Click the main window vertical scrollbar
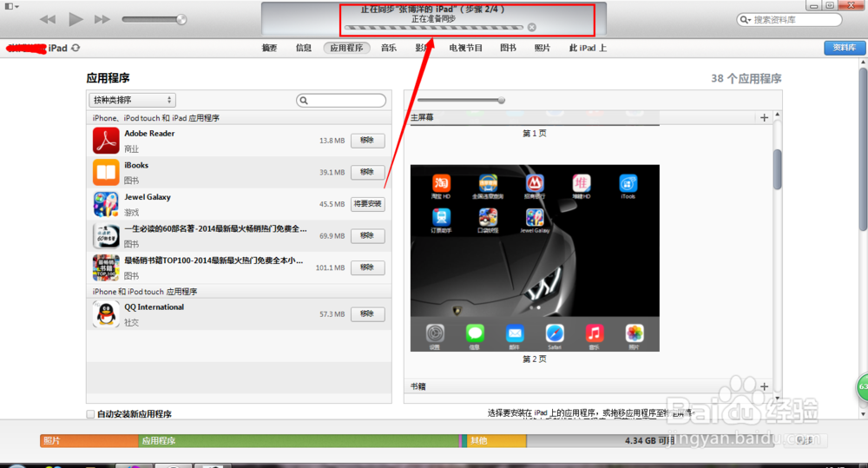The height and width of the screenshot is (468, 868). pyautogui.click(x=863, y=149)
